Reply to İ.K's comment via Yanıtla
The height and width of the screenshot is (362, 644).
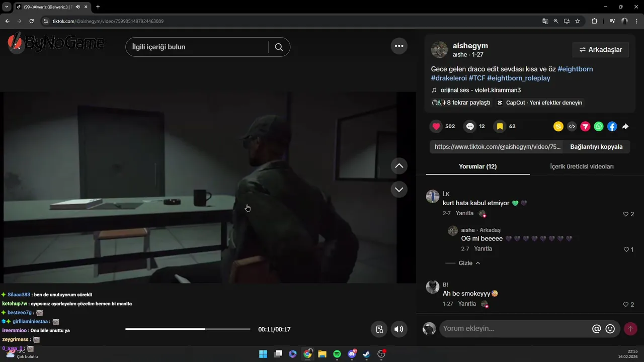(x=464, y=213)
